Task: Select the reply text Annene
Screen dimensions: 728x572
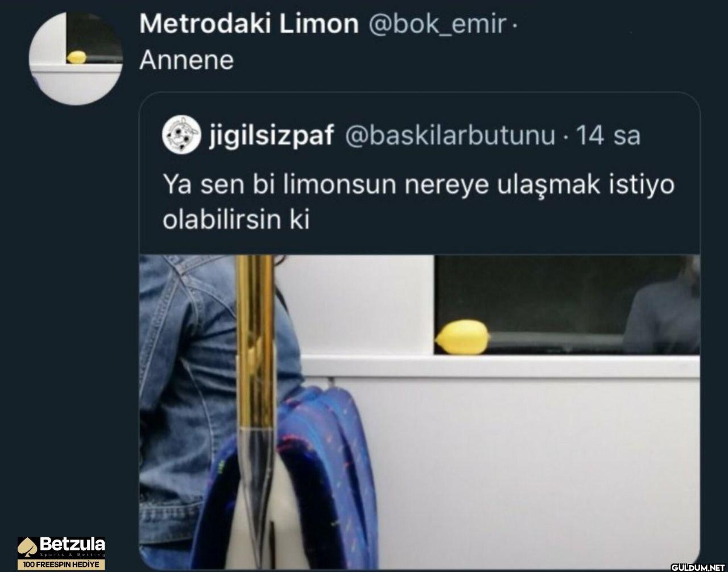Action: click(x=187, y=60)
